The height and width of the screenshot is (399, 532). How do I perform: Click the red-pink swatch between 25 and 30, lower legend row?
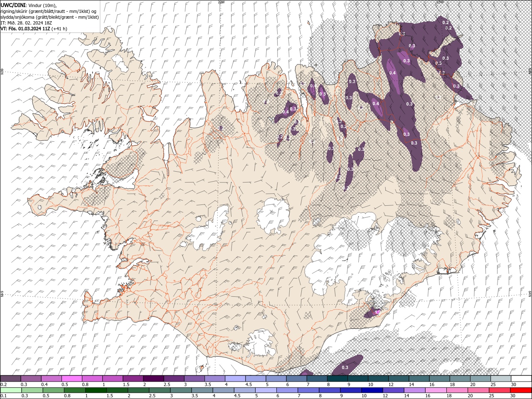(x=500, y=390)
